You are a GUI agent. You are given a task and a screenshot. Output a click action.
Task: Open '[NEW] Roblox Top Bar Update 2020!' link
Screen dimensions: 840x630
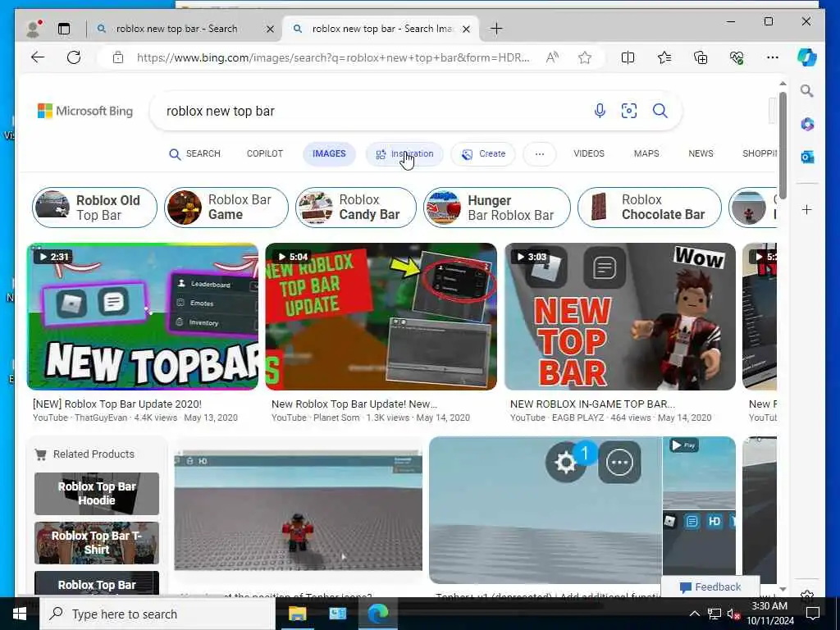click(116, 404)
